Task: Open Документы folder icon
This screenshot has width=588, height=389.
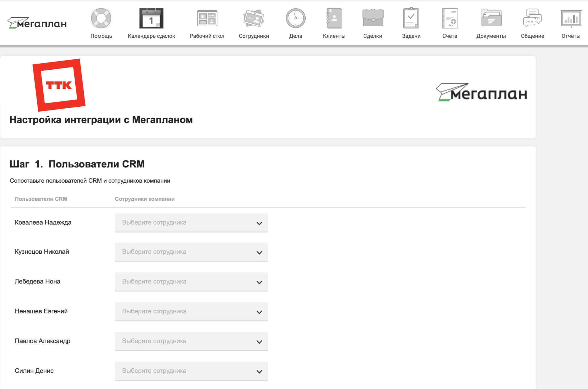Action: pos(491,19)
